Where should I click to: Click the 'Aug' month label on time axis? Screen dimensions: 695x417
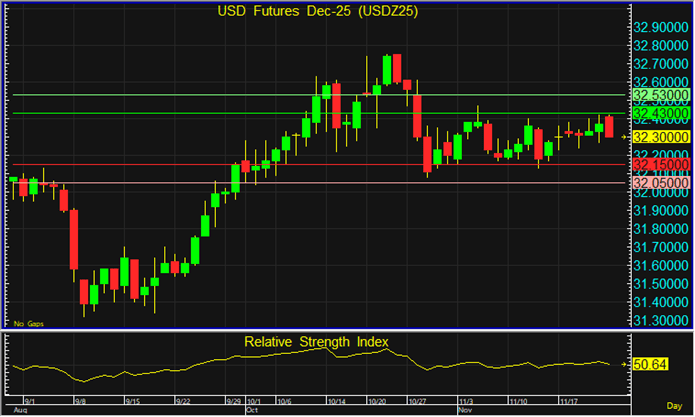[17, 410]
